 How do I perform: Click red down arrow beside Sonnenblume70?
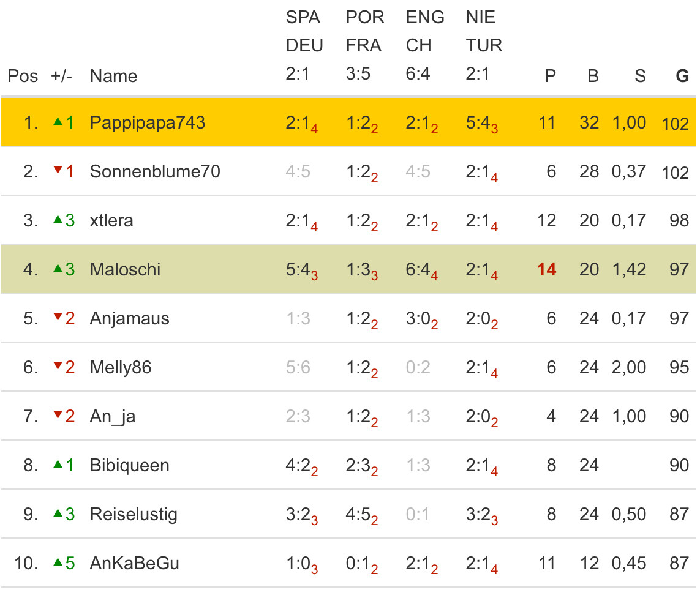click(58, 171)
